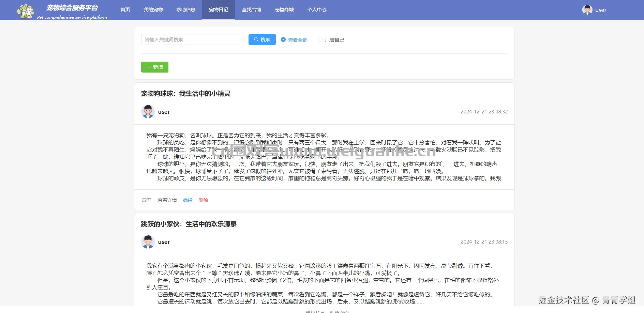Click the green 新增 button
644x313 pixels.
(155, 67)
